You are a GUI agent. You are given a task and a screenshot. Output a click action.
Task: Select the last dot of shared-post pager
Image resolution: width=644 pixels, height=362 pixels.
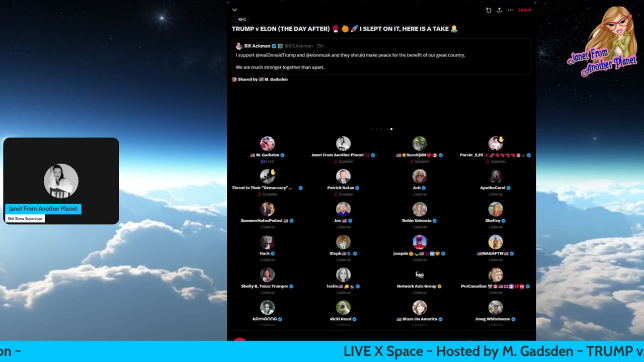[391, 129]
